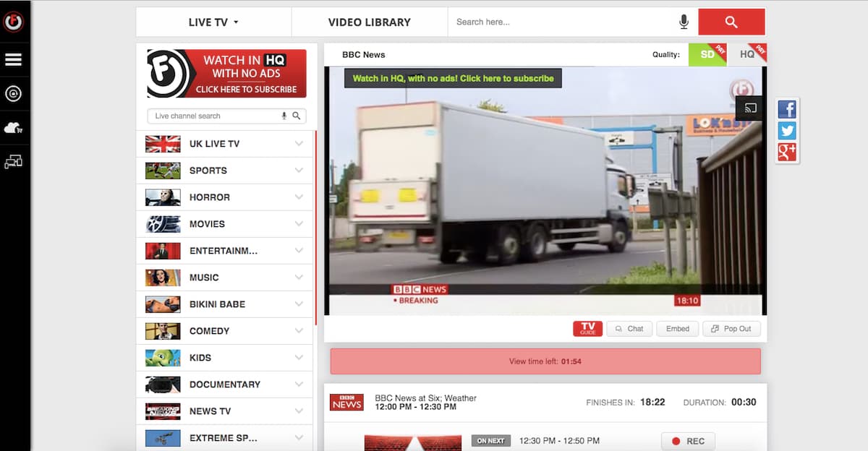
Task: Click the cloud cart icon in the sidebar
Action: click(13, 128)
